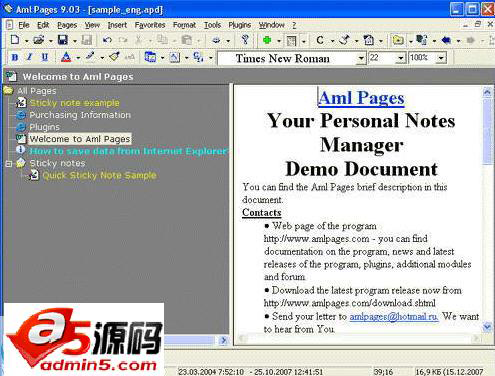The height and width of the screenshot is (376, 495).
Task: Open the dropdown arrow next to the New icon
Action: [26, 41]
